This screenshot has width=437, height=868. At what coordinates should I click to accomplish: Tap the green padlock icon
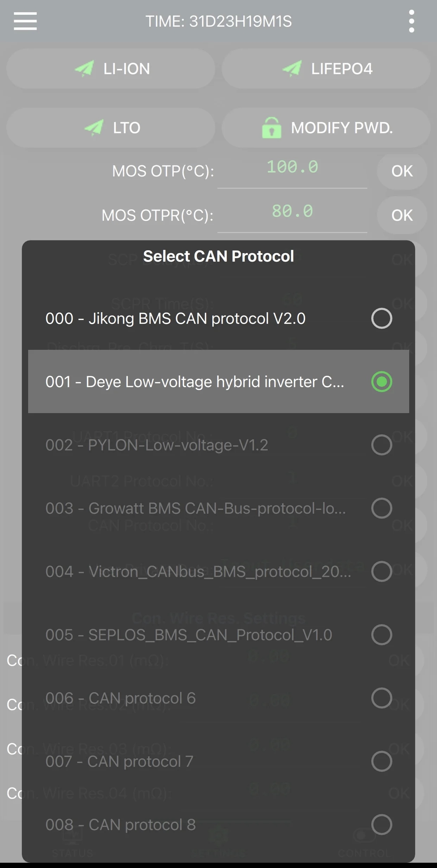tap(271, 128)
